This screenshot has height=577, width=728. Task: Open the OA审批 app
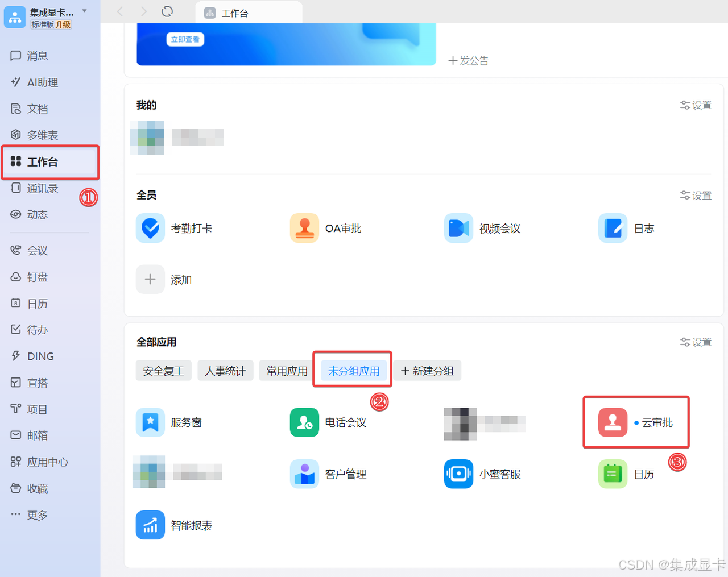(x=326, y=228)
